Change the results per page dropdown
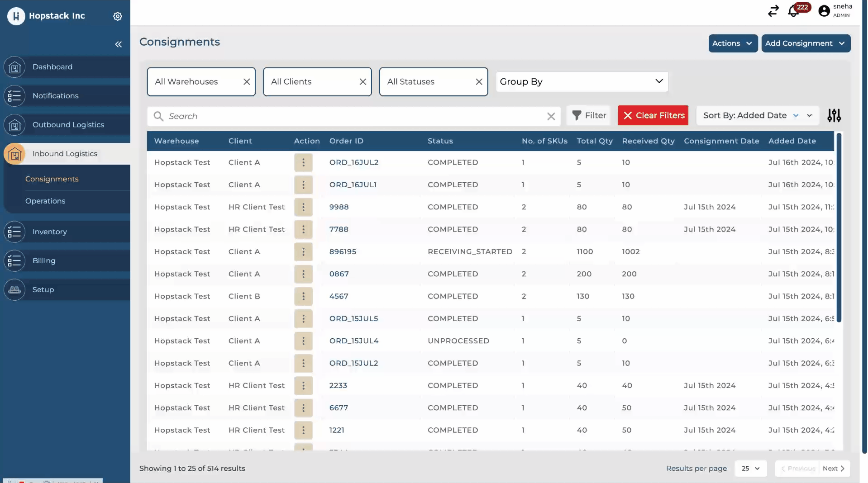 750,469
